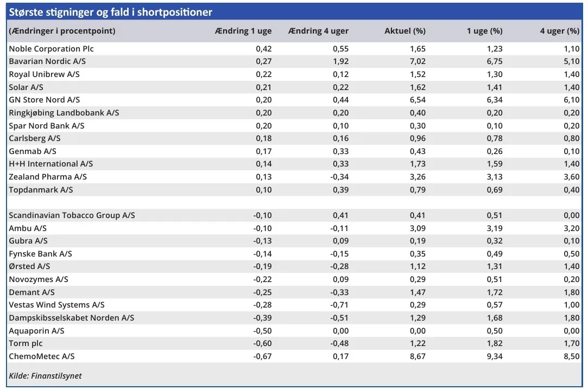Screen dimensions: 588x390
Task: Click the GN Store Nord A/S row label
Action: point(45,100)
